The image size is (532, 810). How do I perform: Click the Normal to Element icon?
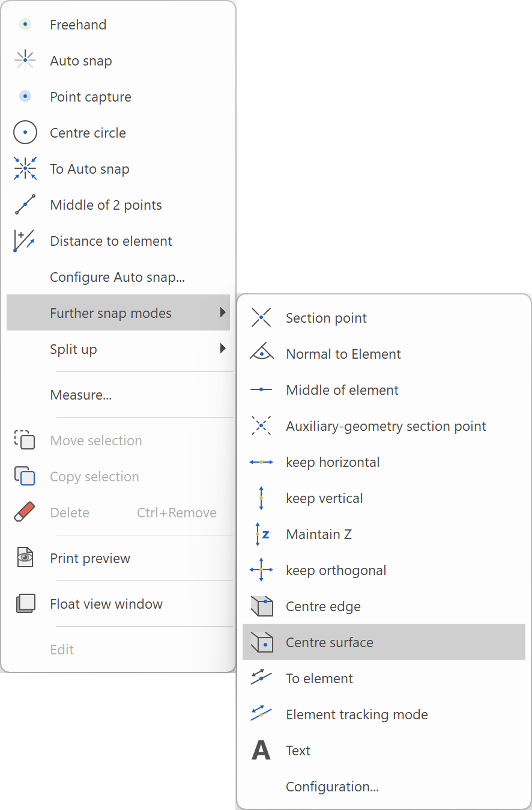[x=261, y=353]
